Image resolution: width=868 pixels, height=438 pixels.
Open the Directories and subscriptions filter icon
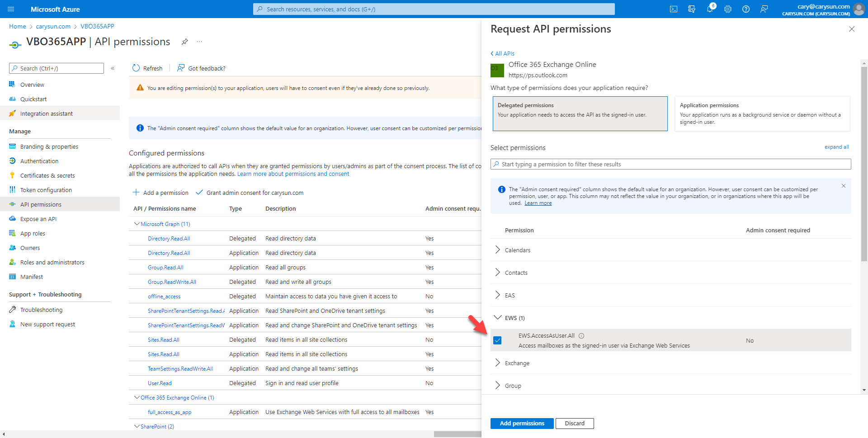(692, 9)
